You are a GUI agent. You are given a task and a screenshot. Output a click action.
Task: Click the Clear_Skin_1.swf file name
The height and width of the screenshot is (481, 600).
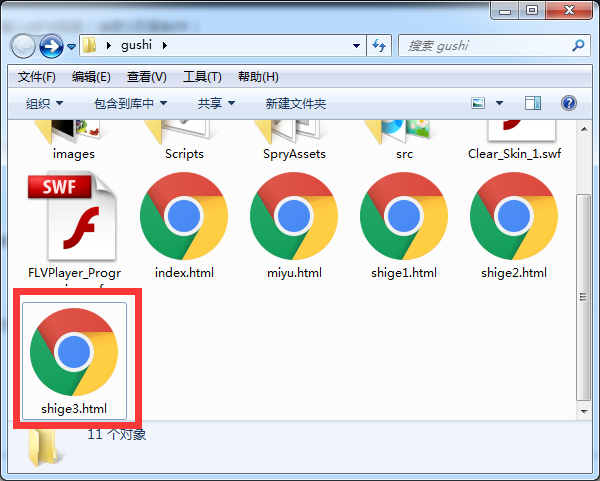[x=514, y=154]
